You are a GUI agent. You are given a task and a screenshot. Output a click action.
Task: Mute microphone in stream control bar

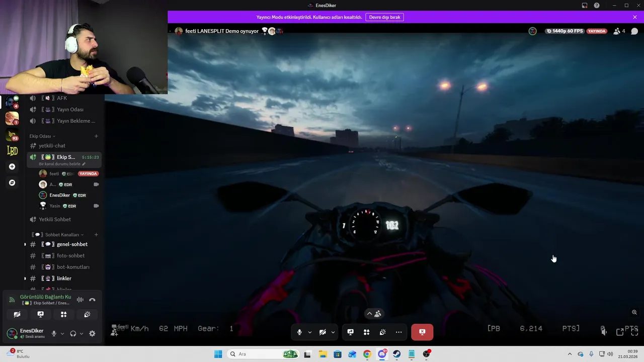299,332
